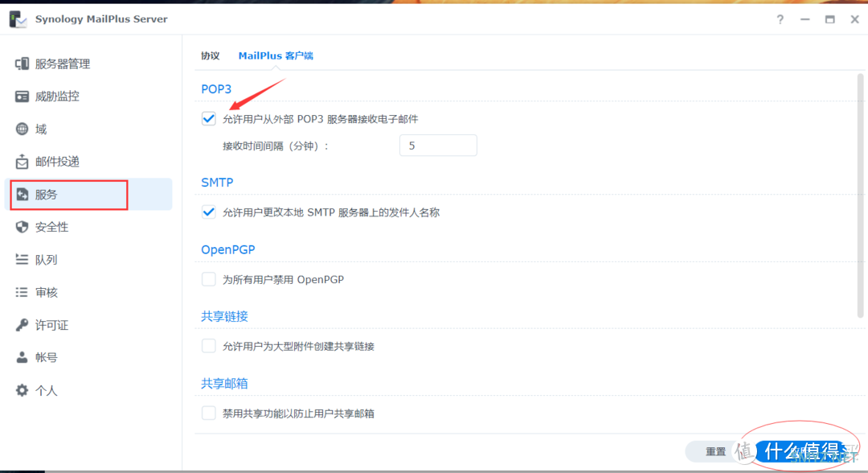Viewport: 868px width, 473px height.
Task: Open 邮件投递 settings
Action: click(x=88, y=162)
